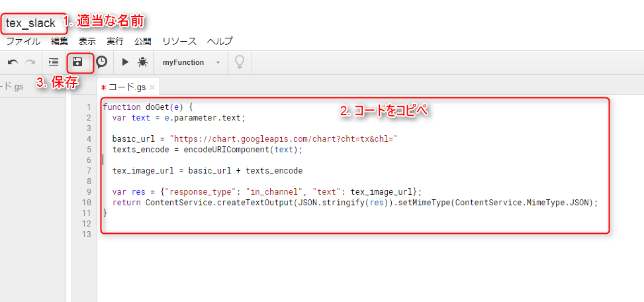Save the script with the floppy icon
Viewport: 644px width, 302px height.
pyautogui.click(x=77, y=62)
